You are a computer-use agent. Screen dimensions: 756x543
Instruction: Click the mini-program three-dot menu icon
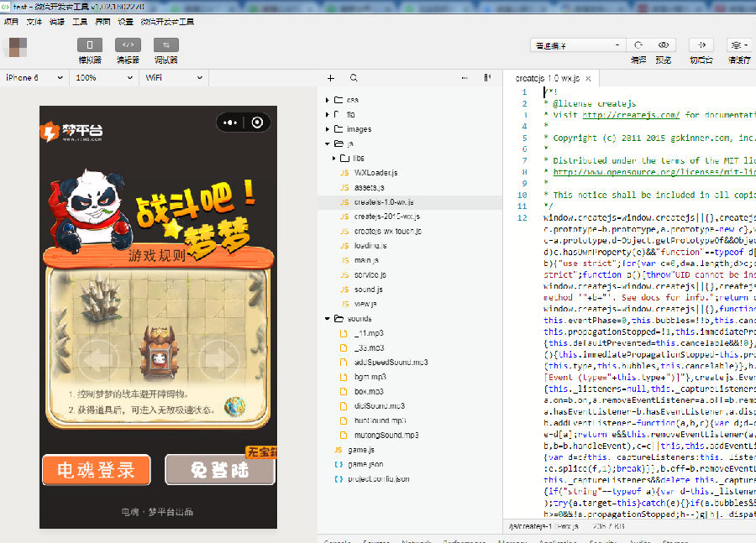coord(230,123)
